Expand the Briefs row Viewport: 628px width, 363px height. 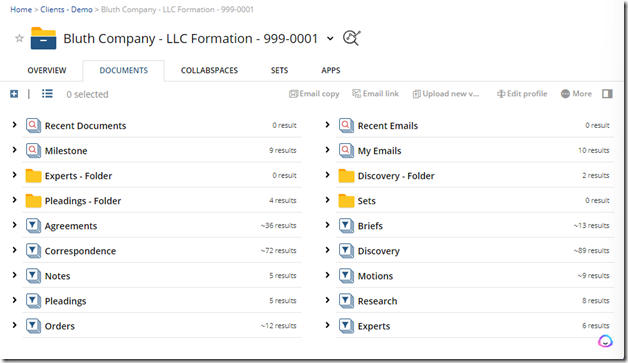[x=327, y=225]
